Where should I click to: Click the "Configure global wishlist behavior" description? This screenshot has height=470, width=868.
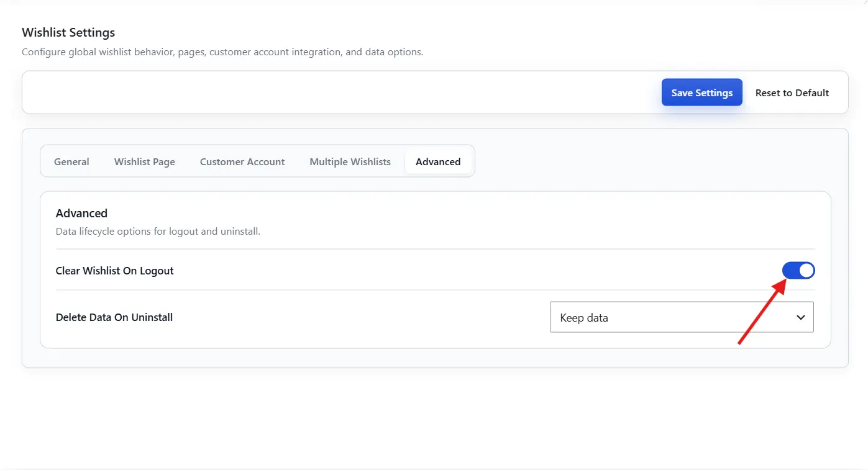[222, 52]
